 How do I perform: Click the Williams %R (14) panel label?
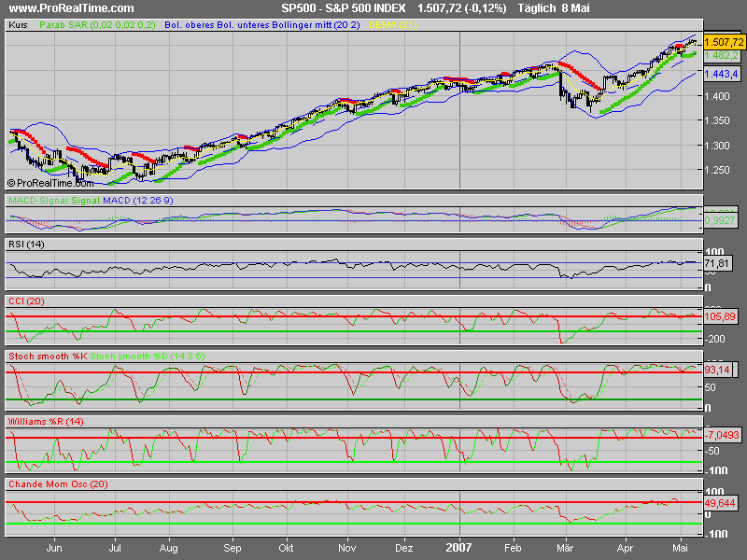(46, 422)
